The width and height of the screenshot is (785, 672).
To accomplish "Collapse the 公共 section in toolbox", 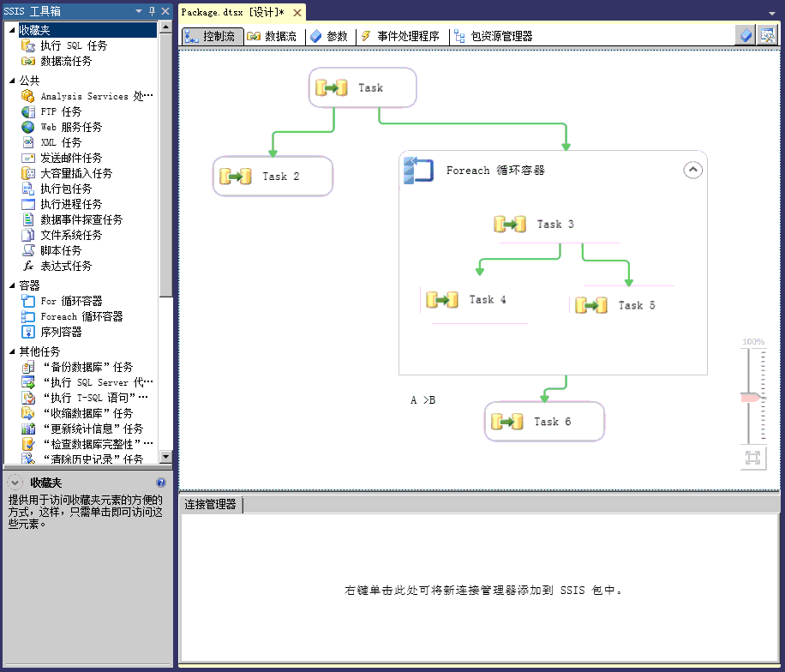I will click(13, 81).
